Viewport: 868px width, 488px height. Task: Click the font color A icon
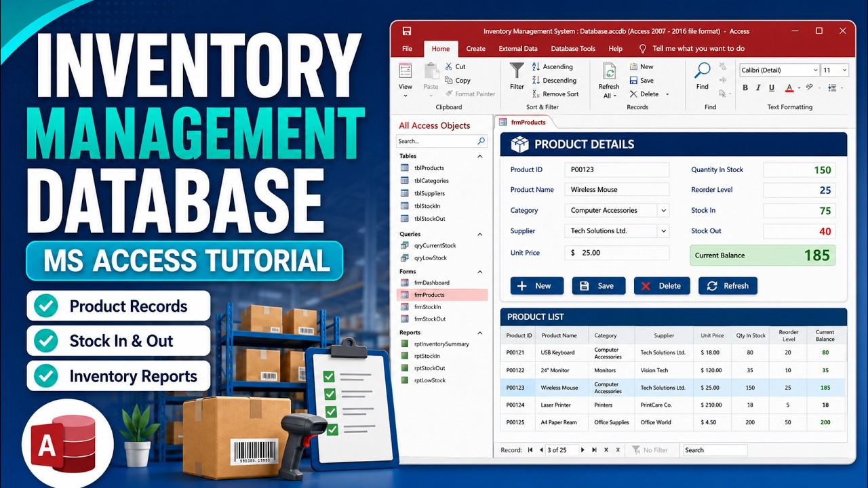click(x=789, y=87)
